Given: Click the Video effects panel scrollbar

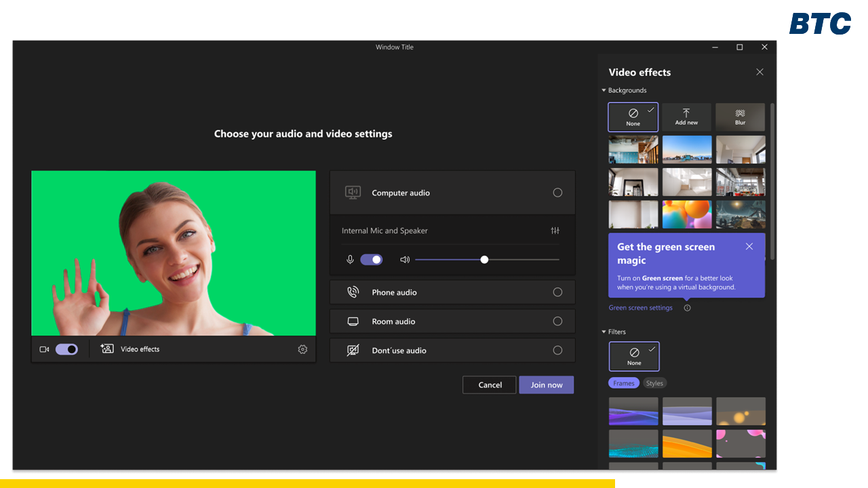Looking at the screenshot, I should point(772,181).
